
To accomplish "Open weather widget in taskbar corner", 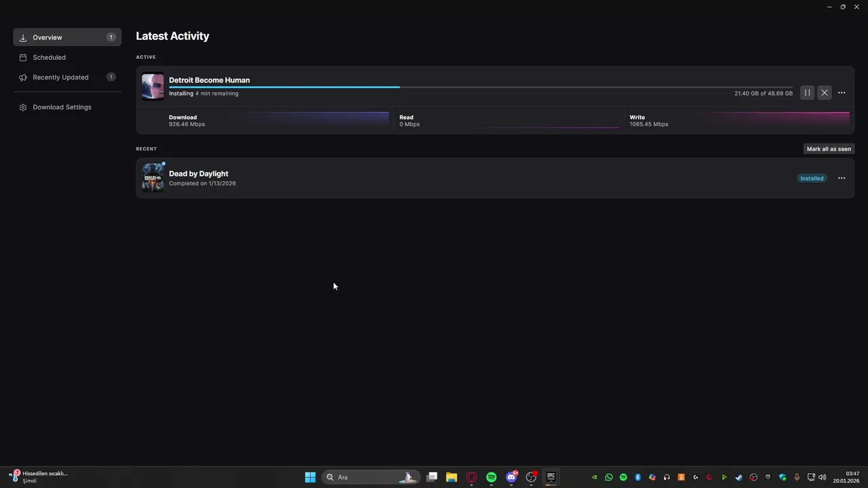I will [x=39, y=477].
